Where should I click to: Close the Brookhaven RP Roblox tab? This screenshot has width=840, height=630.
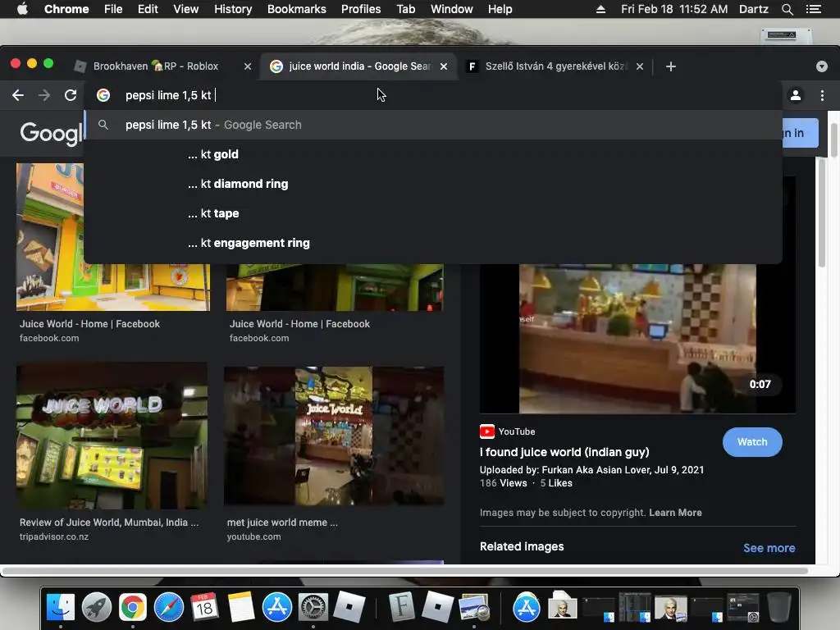pyautogui.click(x=248, y=66)
